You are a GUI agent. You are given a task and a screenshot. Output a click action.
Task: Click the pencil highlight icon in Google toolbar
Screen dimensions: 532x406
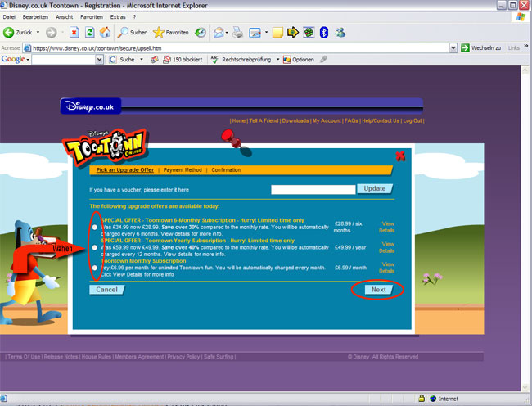click(x=323, y=60)
